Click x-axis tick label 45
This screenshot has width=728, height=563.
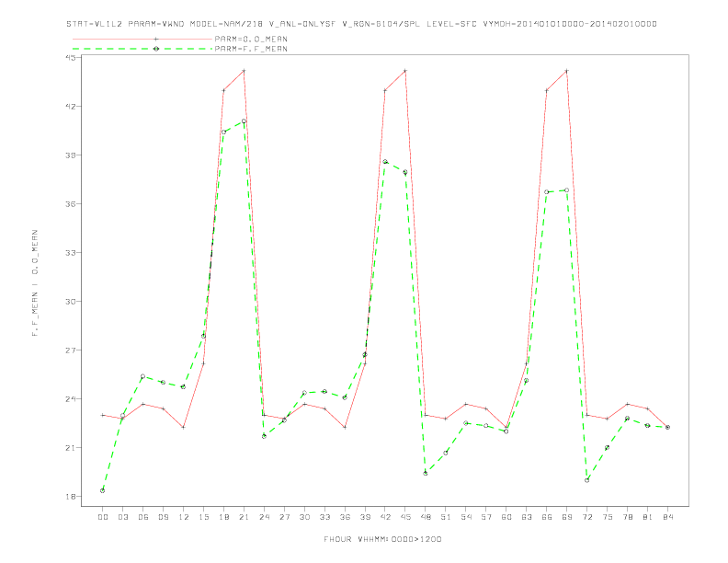click(x=405, y=517)
